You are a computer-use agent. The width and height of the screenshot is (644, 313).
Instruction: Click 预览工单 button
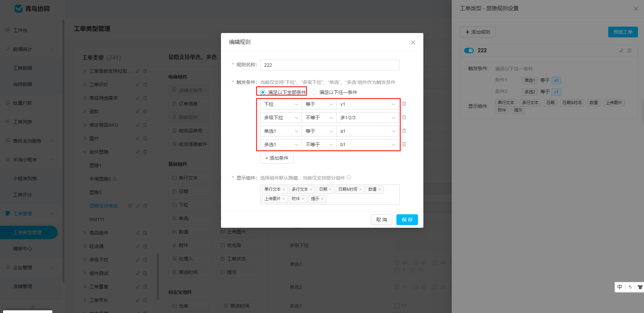point(623,32)
